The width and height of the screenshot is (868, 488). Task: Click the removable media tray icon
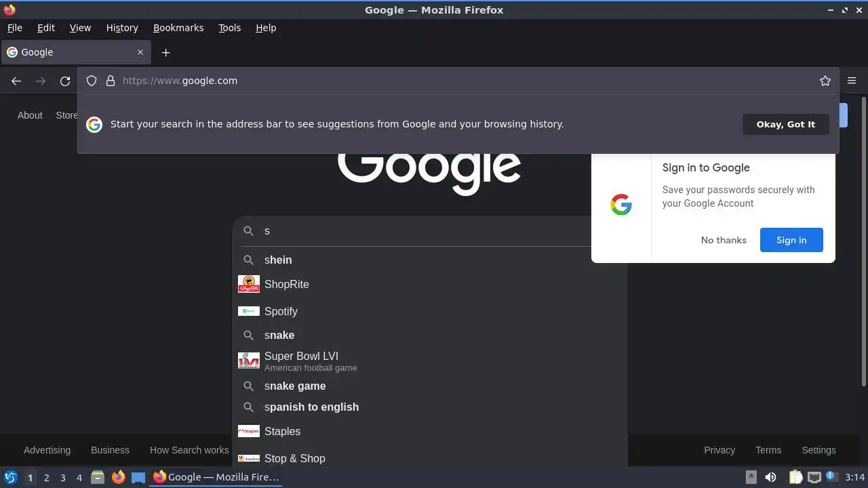tap(751, 477)
